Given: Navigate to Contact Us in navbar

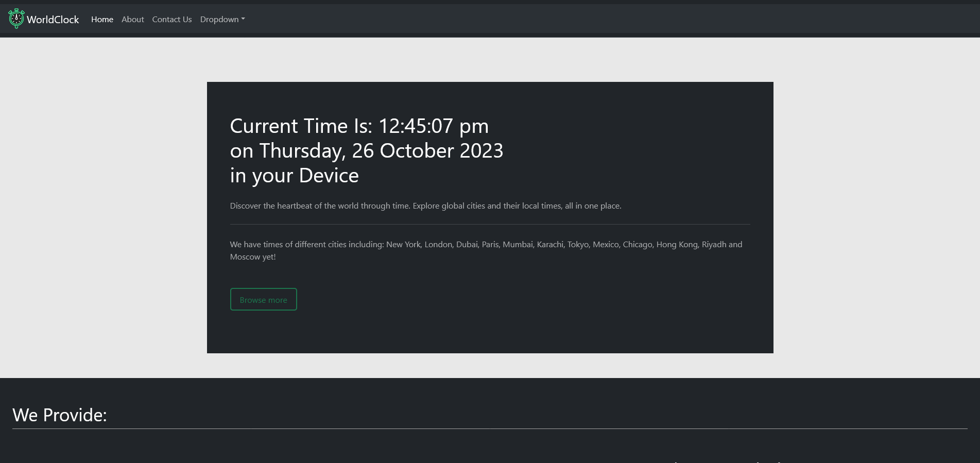Looking at the screenshot, I should click(x=172, y=19).
